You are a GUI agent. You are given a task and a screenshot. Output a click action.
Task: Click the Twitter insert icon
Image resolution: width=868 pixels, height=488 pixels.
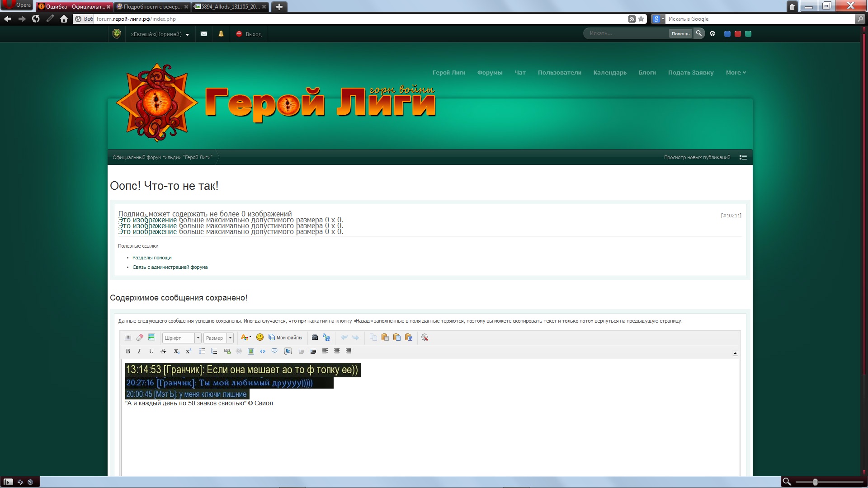pyautogui.click(x=288, y=351)
